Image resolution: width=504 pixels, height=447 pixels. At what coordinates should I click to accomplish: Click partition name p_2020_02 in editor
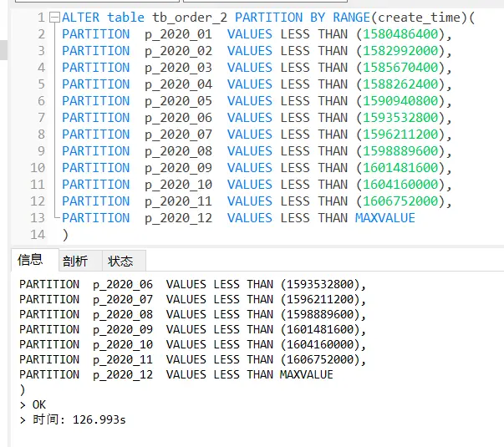click(178, 52)
